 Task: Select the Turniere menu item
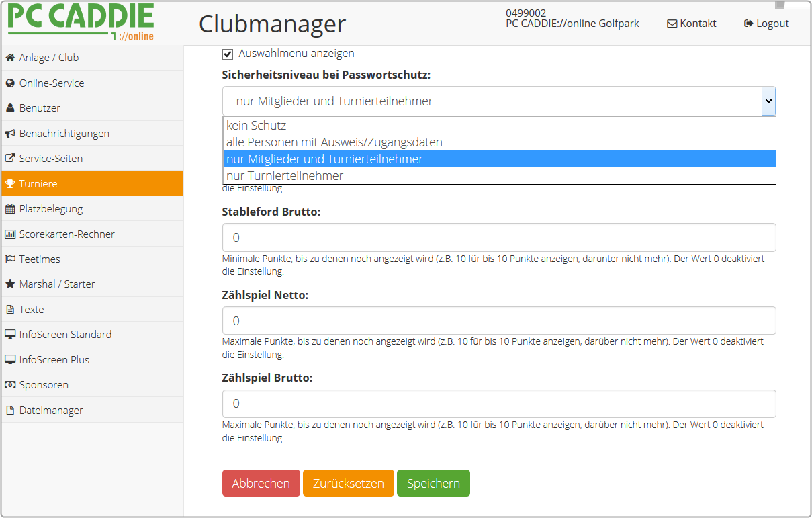[x=92, y=183]
